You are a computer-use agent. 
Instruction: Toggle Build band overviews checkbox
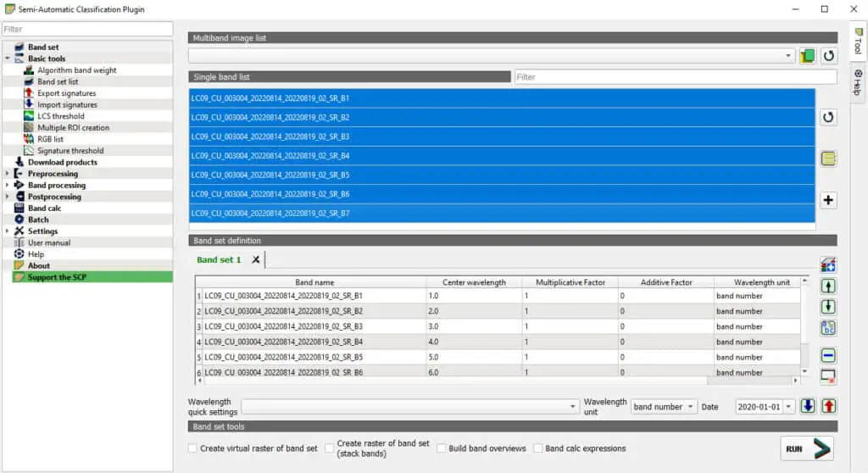(x=441, y=448)
